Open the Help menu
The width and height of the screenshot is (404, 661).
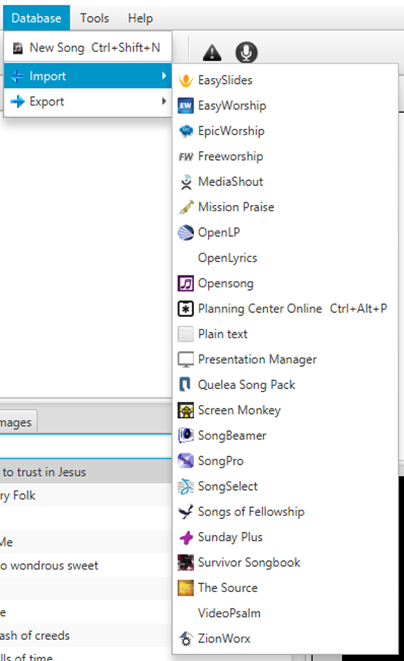[140, 18]
